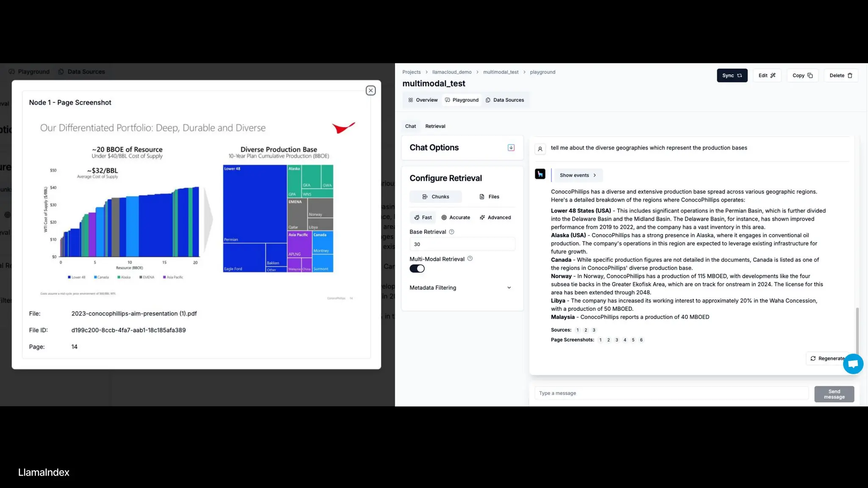This screenshot has width=868, height=488.
Task: Regenerate the chat response
Action: 826,358
